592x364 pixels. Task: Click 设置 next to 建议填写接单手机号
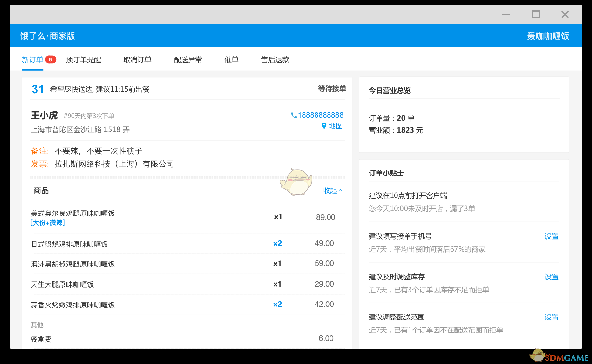click(x=552, y=236)
